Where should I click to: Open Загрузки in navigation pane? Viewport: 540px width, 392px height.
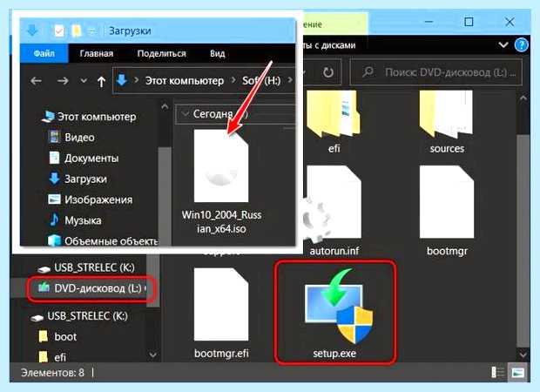coord(78,179)
